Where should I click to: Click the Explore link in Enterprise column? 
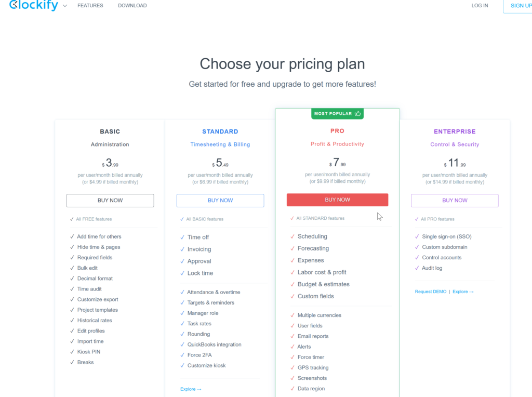(463, 292)
